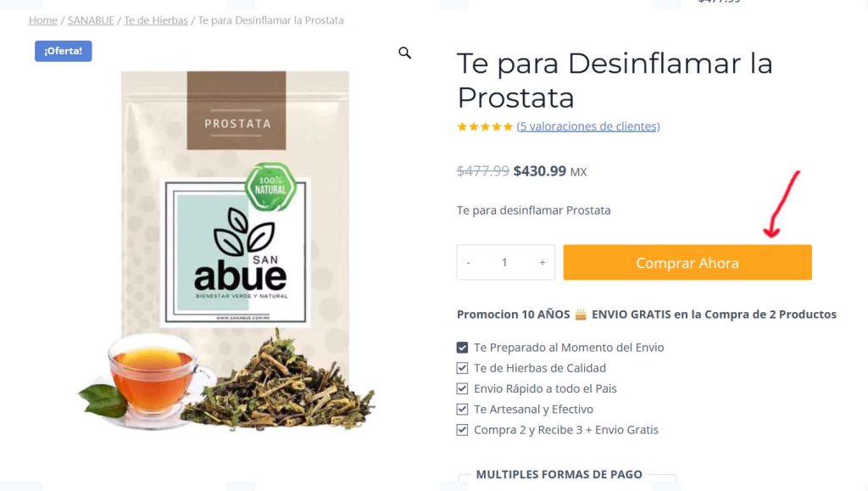Viewport: 868px width, 491px height.
Task: Click the five-star rating icons
Action: [x=485, y=126]
